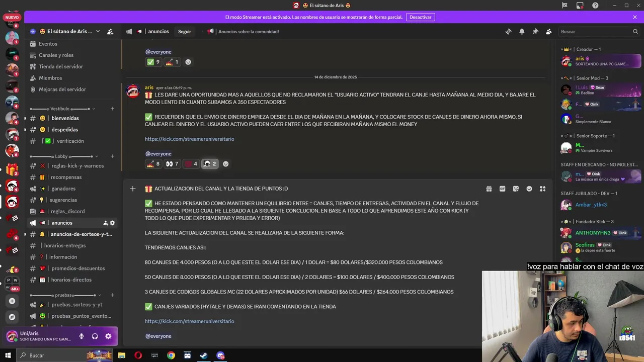Click Add a Server plus button
Viewport: 644px width, 362px height.
(12, 301)
